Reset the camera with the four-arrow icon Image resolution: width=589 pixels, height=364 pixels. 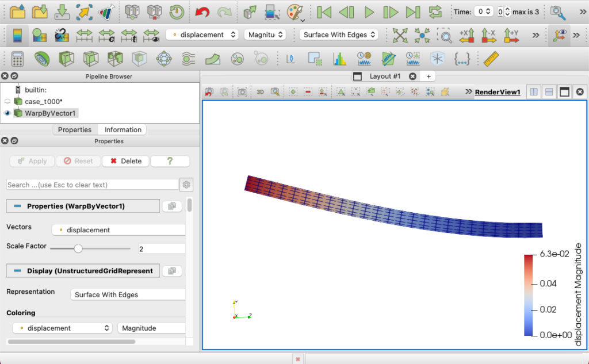pyautogui.click(x=400, y=35)
